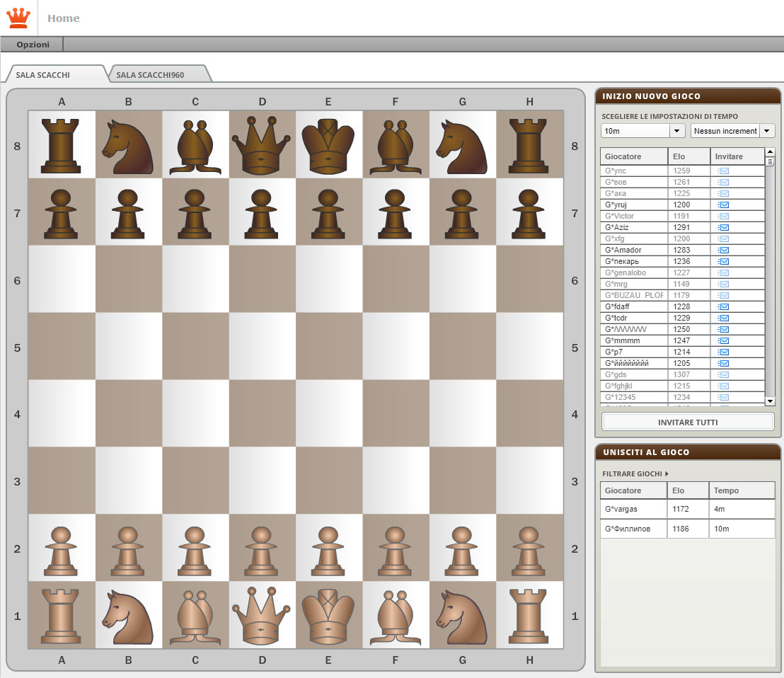Invite player G*yruj via envelope icon
The image size is (784, 678).
[723, 205]
